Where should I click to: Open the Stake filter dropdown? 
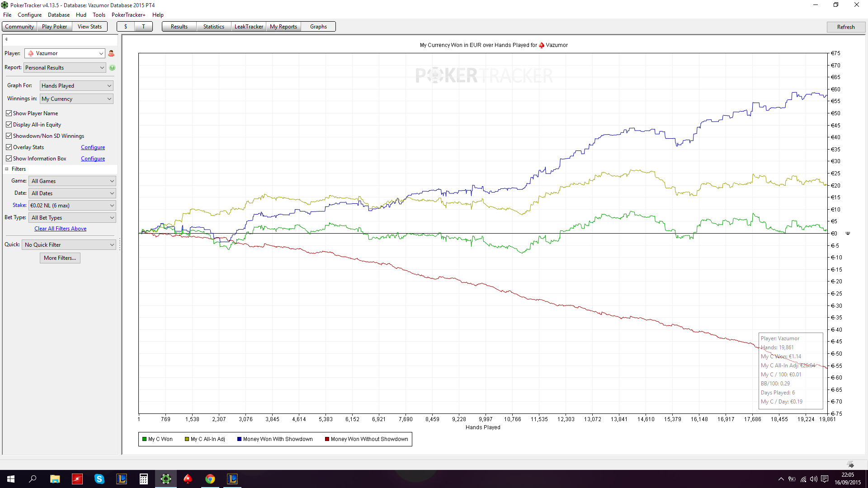tap(72, 205)
